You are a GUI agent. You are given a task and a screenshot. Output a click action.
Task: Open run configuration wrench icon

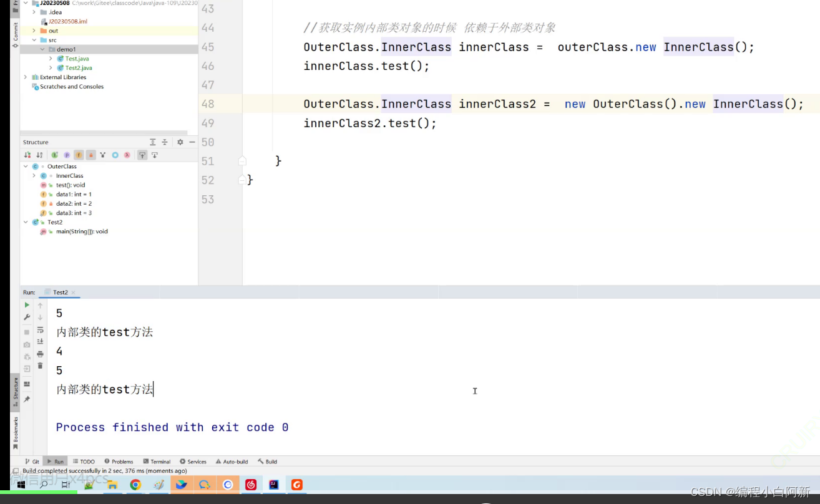coord(27,317)
